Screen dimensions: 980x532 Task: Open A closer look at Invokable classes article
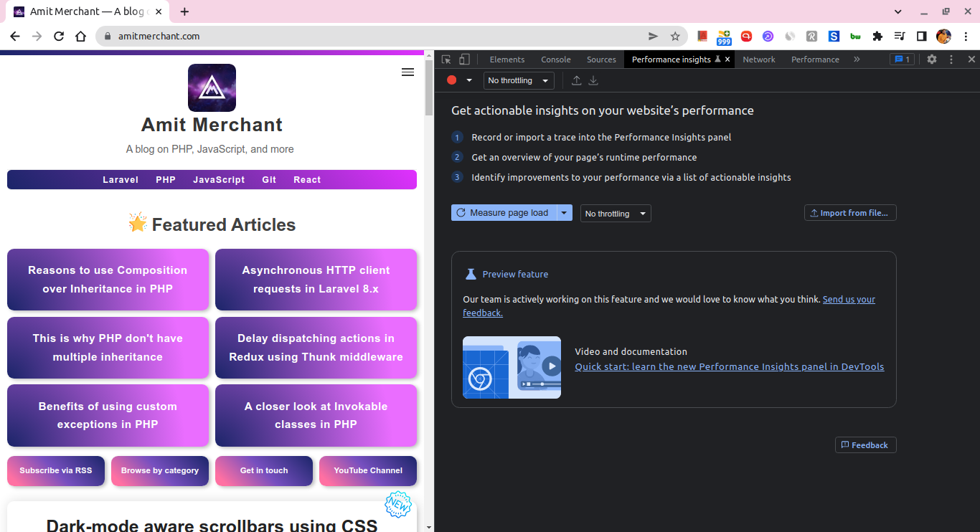click(x=316, y=416)
